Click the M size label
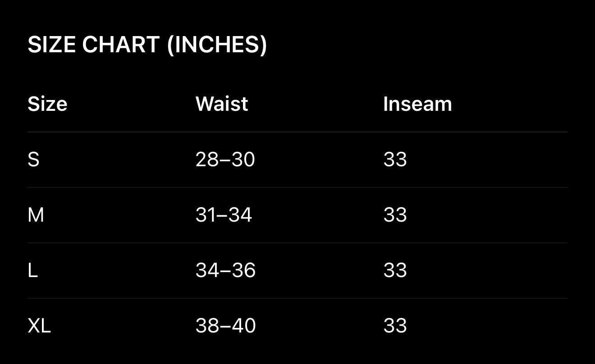The image size is (595, 364). tap(36, 215)
